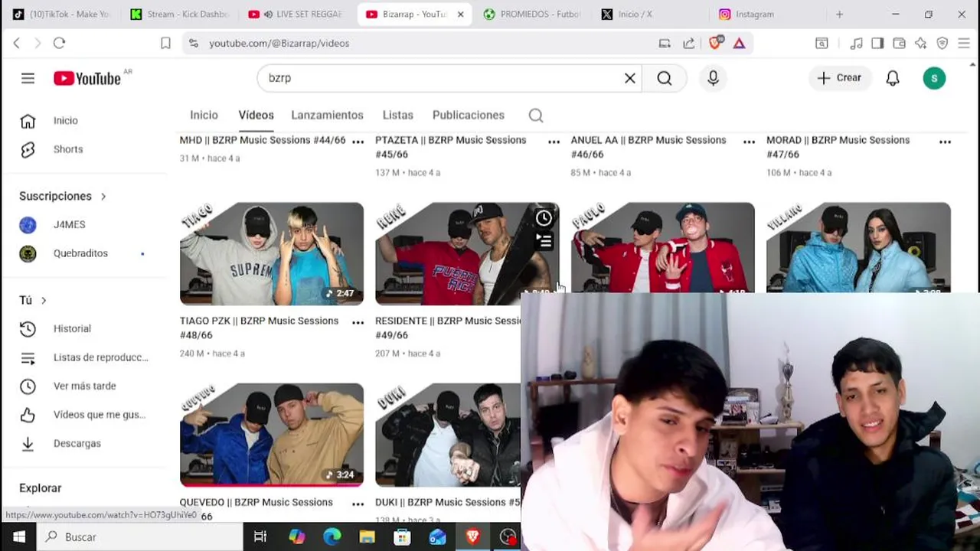Open the notifications bell
Image resolution: width=980 pixels, height=551 pixels.
click(893, 78)
